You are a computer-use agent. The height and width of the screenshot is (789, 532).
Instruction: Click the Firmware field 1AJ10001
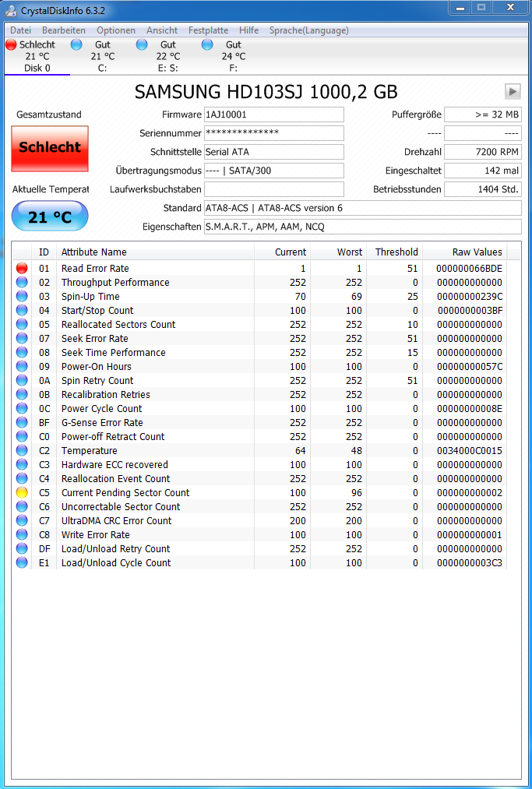click(274, 114)
